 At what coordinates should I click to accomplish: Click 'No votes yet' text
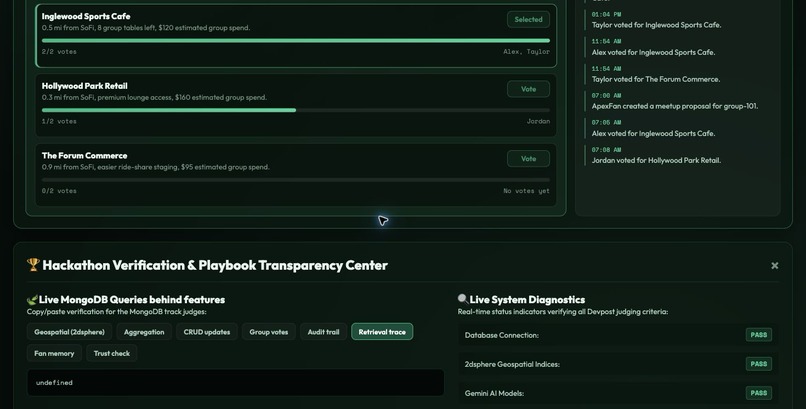[x=526, y=191]
